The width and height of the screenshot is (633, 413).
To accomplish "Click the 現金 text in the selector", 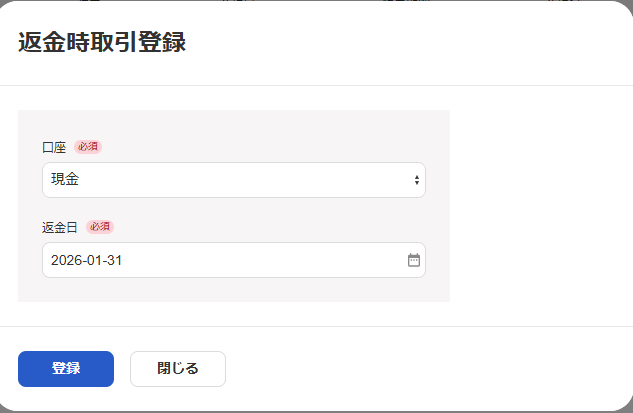I will pyautogui.click(x=65, y=180).
